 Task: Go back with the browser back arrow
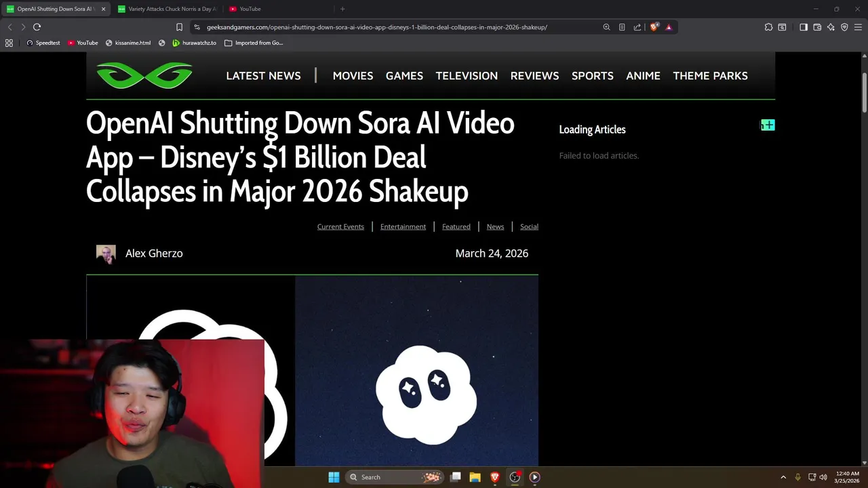pyautogui.click(x=9, y=27)
